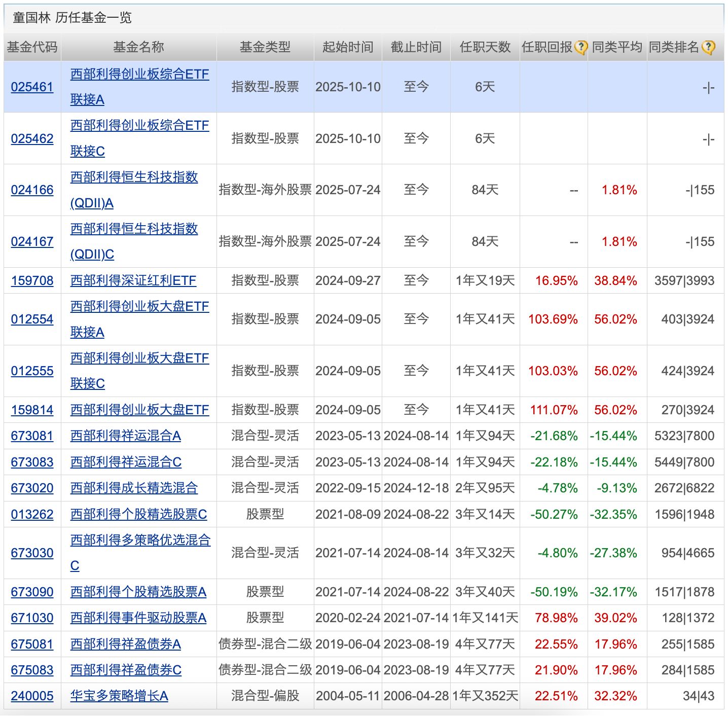Click the help icon beside 任职回报
This screenshot has width=728, height=716.
click(580, 48)
